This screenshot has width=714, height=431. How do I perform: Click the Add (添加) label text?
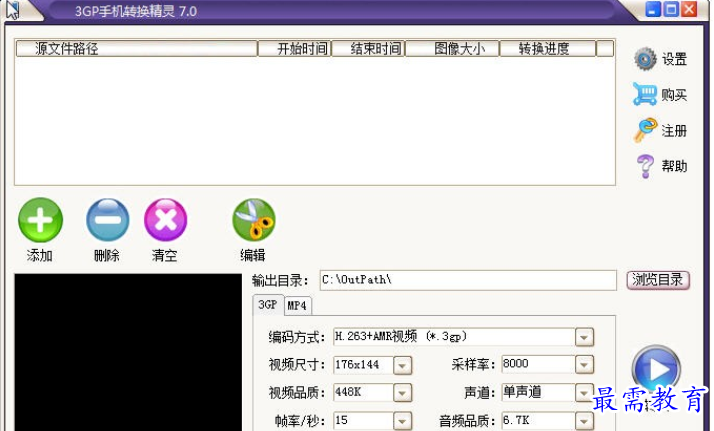point(40,255)
